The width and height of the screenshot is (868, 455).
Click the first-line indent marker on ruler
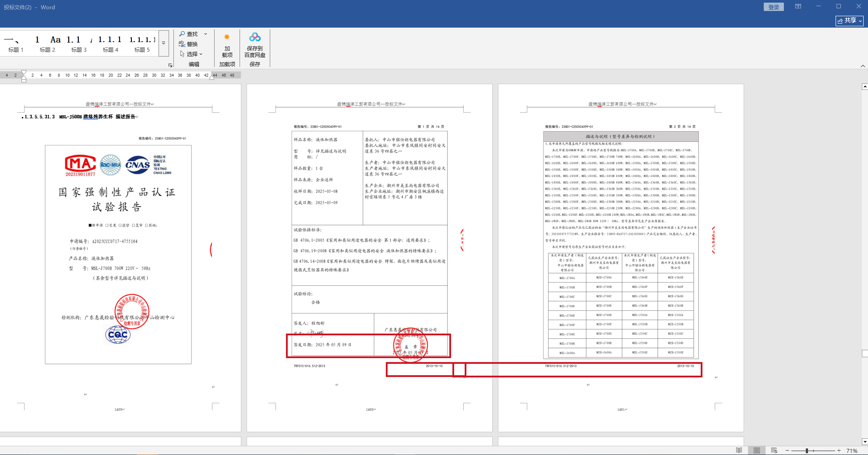click(24, 72)
